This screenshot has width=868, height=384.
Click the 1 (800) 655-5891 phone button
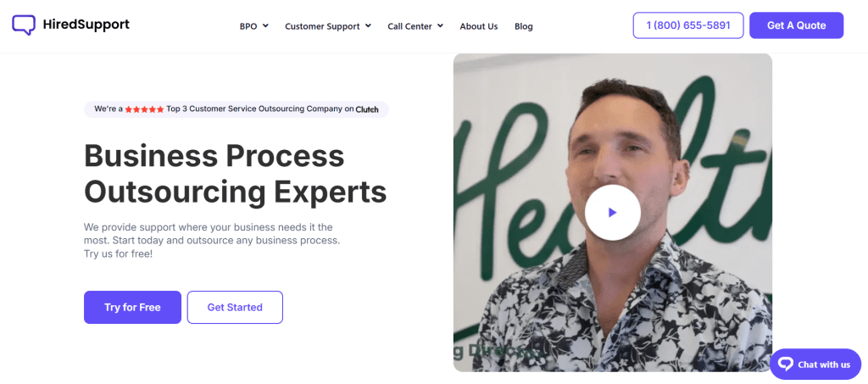click(688, 25)
